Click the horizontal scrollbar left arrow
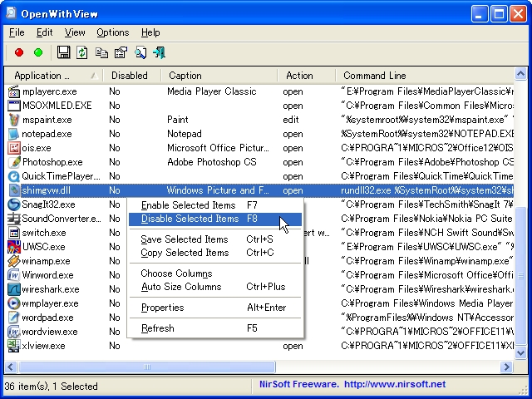The image size is (532, 399). 11,367
